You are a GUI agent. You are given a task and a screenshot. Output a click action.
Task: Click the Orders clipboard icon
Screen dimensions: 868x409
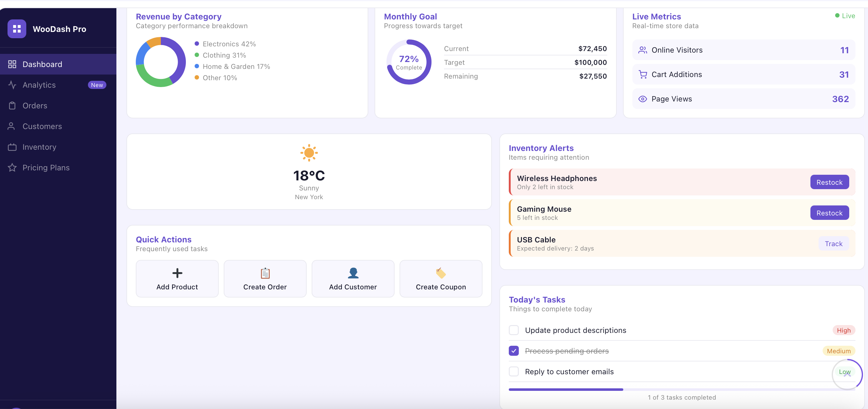pyautogui.click(x=13, y=106)
